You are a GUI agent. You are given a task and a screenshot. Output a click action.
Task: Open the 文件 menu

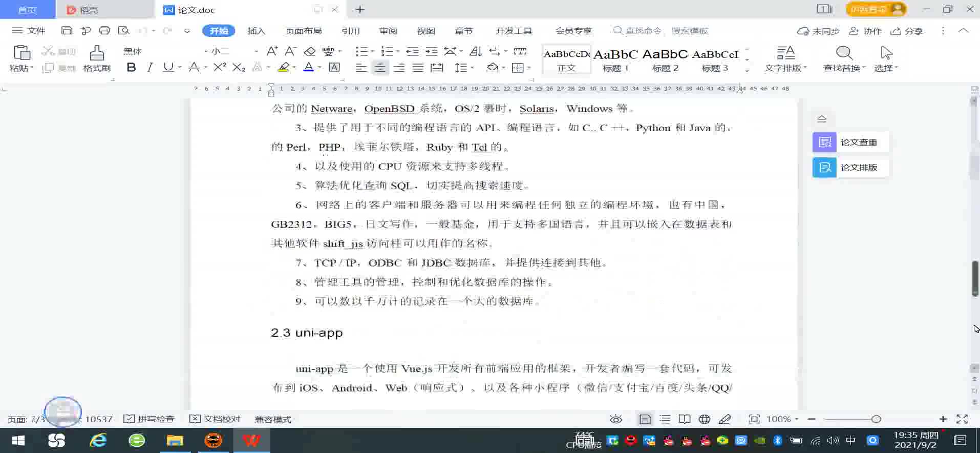click(29, 31)
